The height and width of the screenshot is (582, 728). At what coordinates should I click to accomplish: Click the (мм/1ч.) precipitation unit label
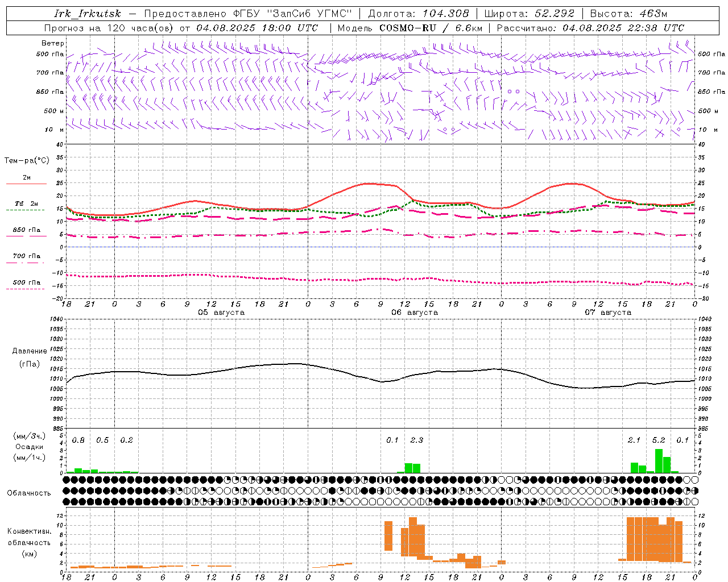[x=29, y=458]
